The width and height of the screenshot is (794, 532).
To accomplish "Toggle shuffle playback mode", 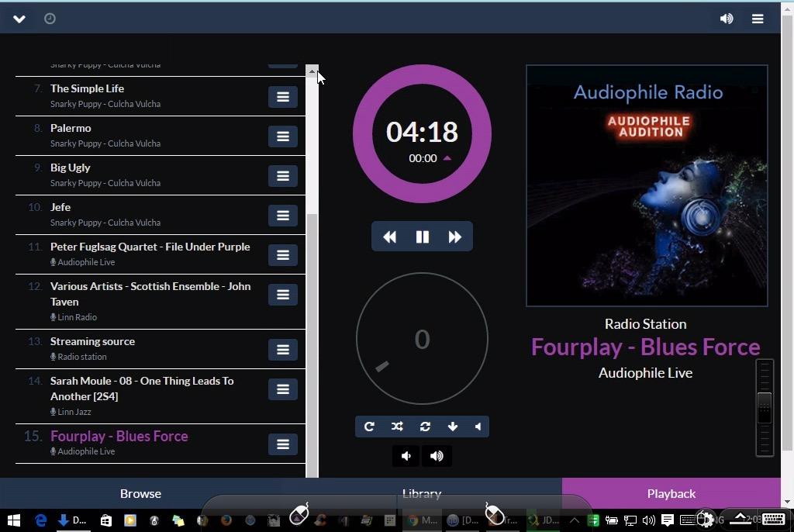I will tap(397, 427).
